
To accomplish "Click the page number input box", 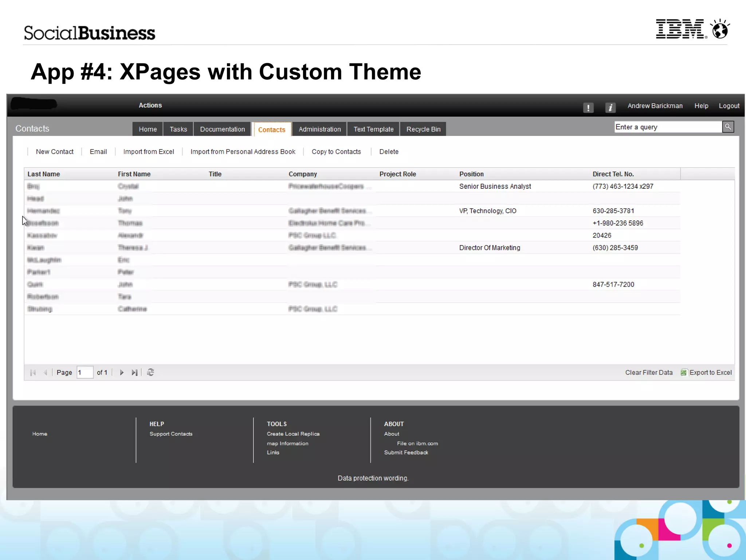I will (85, 372).
